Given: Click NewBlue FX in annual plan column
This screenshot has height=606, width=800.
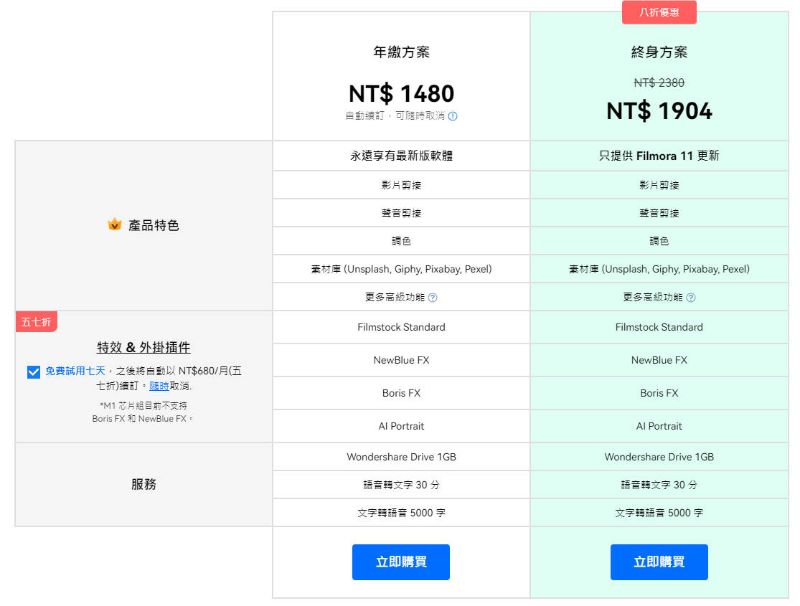Looking at the screenshot, I should 402,360.
